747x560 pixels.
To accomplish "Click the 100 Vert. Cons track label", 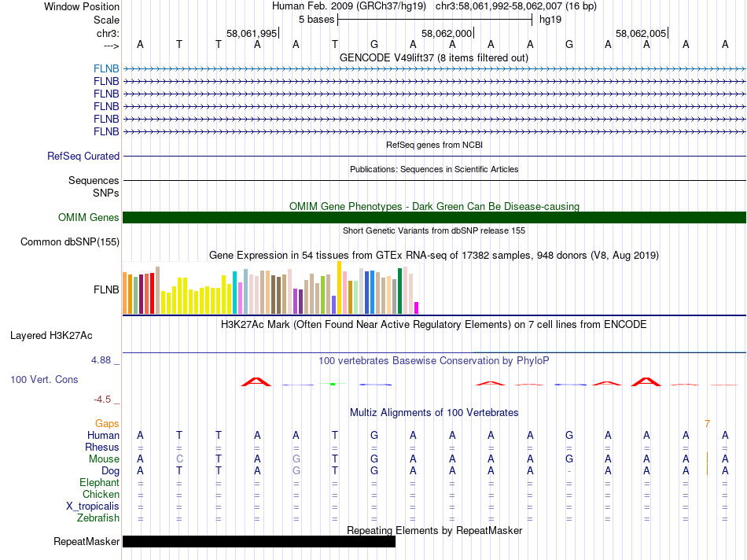I will tap(44, 379).
